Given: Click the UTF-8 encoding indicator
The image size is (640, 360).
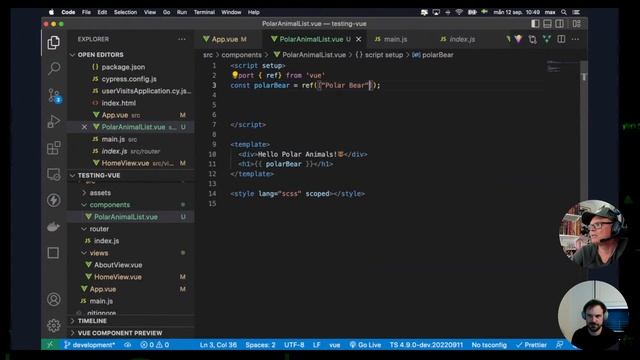Looking at the screenshot, I should [294, 345].
